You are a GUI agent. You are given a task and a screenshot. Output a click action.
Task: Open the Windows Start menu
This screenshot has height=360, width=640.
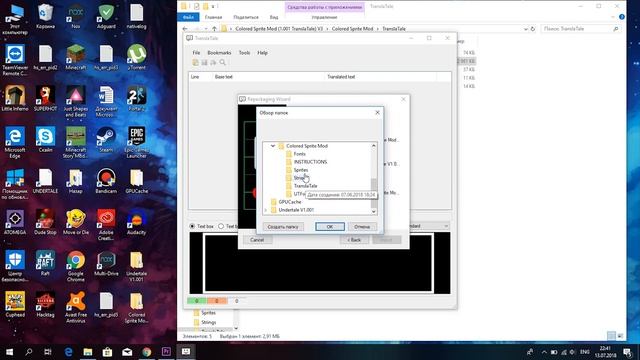tap(9, 351)
